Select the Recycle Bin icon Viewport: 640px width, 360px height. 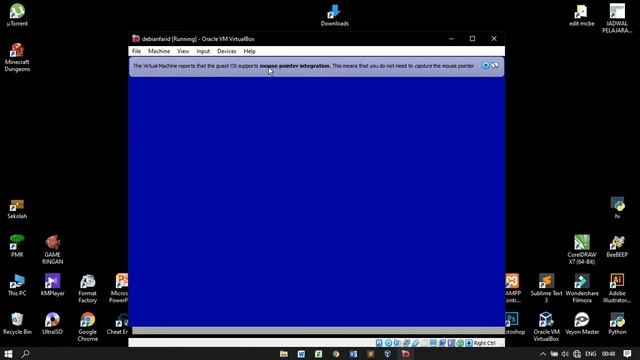(17, 323)
